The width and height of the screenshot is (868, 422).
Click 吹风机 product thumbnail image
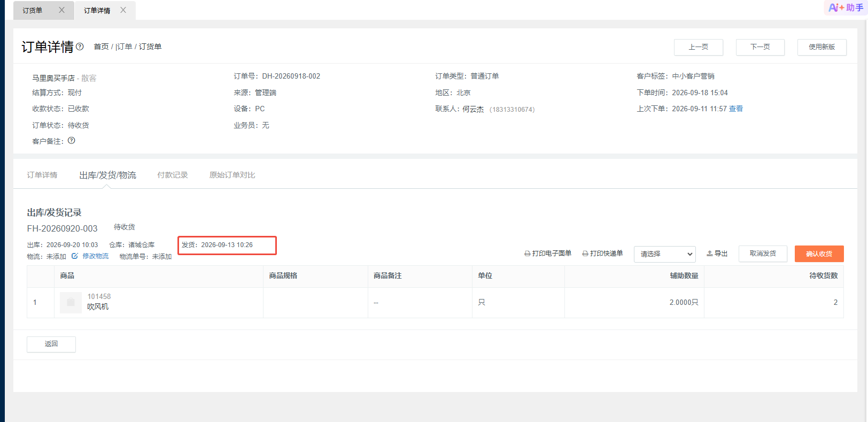click(71, 303)
